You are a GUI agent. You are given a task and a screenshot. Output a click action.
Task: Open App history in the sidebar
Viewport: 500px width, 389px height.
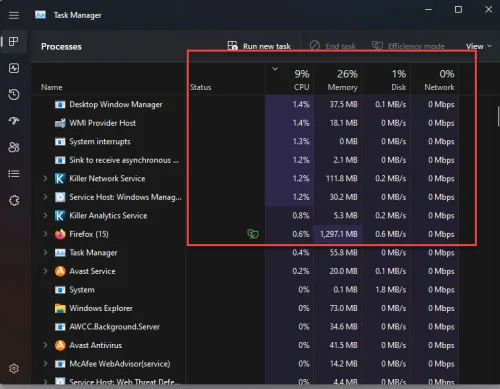tap(14, 95)
